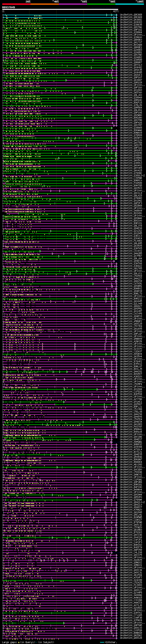Open hit UniRef100_A8JFD4
Screen dimensions: 146x644
pyautogui.click(x=131, y=575)
